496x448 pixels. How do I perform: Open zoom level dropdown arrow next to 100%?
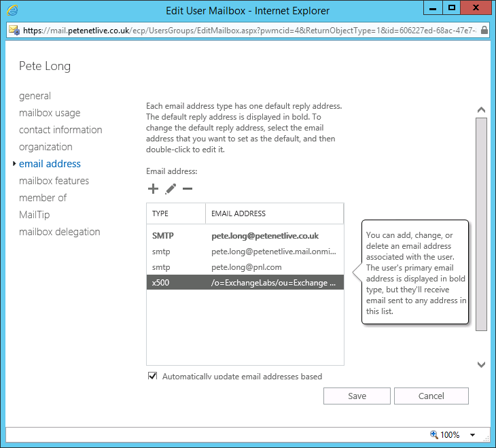point(472,435)
